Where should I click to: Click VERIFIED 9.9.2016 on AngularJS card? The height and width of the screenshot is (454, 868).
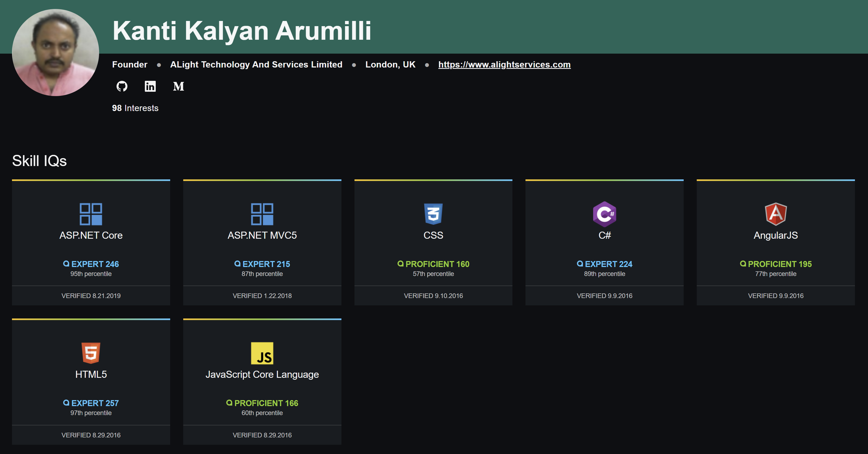[x=776, y=296]
